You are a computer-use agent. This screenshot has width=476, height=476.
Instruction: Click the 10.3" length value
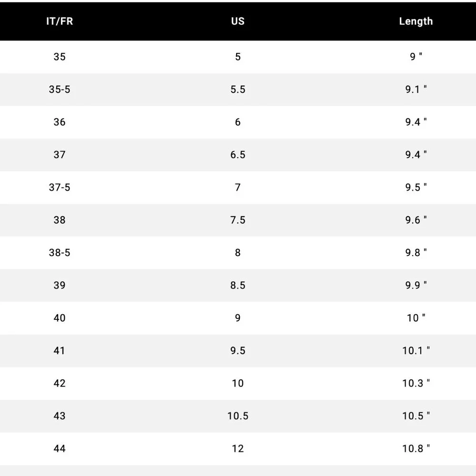click(x=416, y=383)
